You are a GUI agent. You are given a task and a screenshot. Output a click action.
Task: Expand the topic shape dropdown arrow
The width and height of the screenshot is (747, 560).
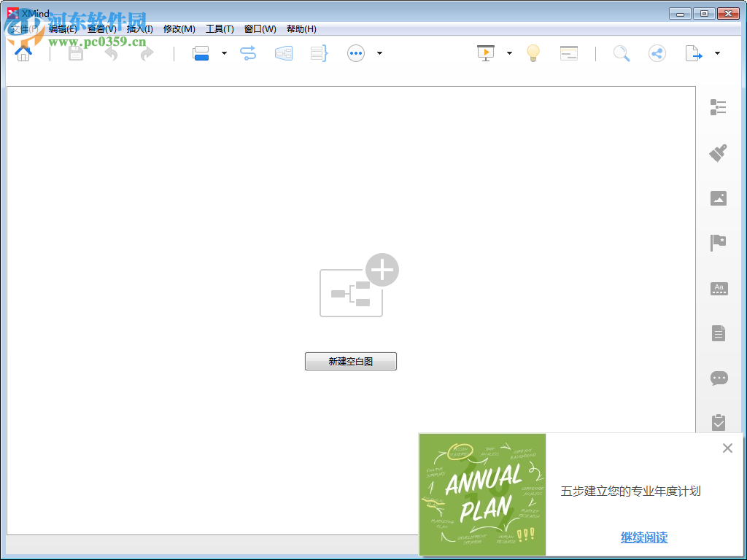[x=224, y=53]
